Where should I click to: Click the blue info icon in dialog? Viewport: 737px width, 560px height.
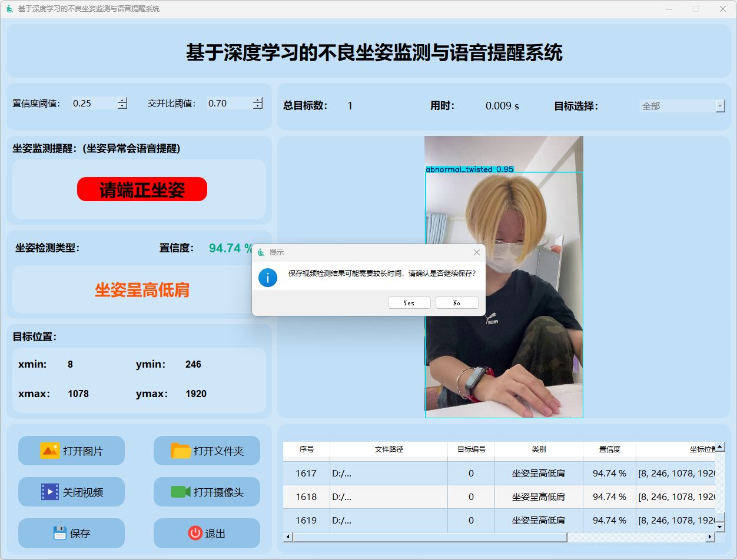coord(268,277)
